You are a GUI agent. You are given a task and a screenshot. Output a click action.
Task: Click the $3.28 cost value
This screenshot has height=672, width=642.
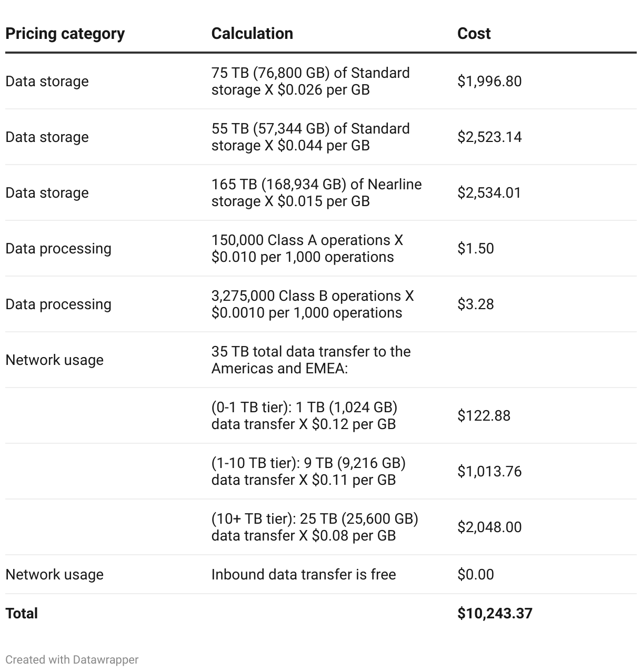coord(476,304)
